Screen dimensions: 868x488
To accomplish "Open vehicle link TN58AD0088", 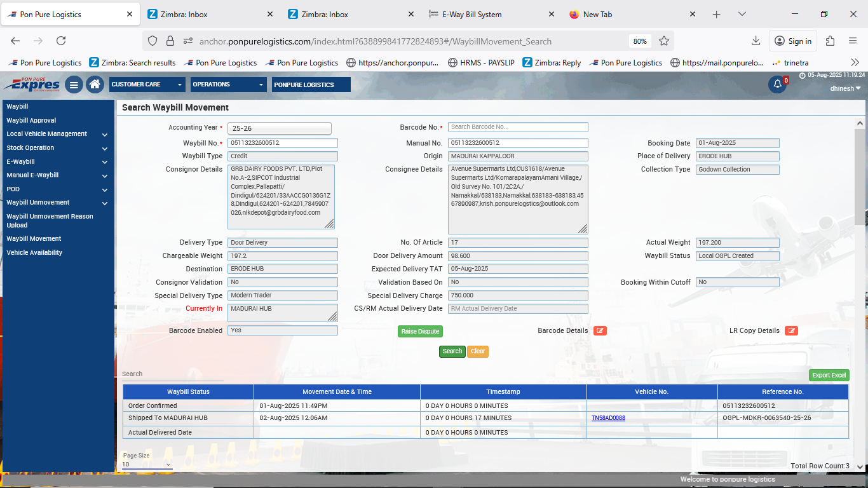I will [x=608, y=418].
